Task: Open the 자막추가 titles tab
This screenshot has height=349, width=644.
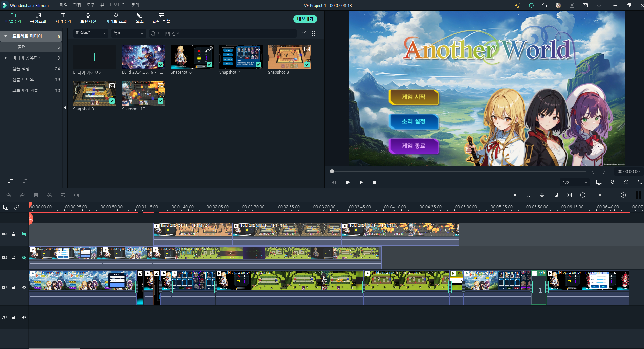Action: 63,18
